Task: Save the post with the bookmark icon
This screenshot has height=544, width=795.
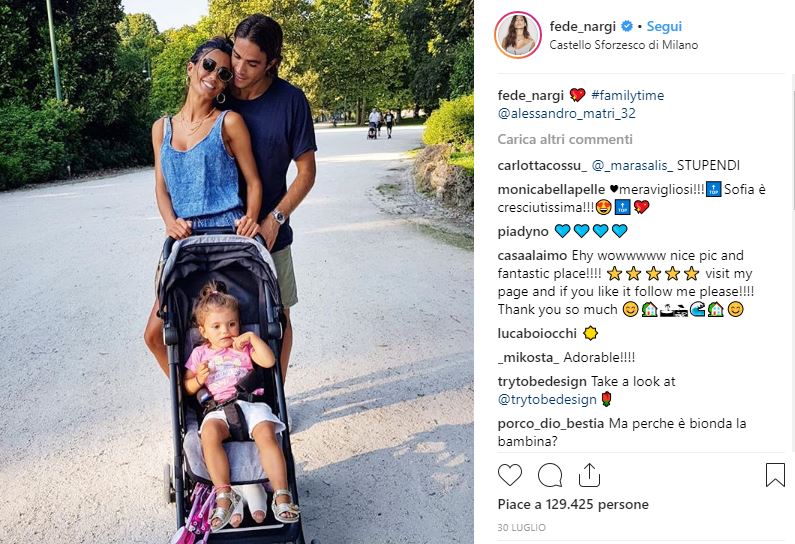Action: [775, 475]
